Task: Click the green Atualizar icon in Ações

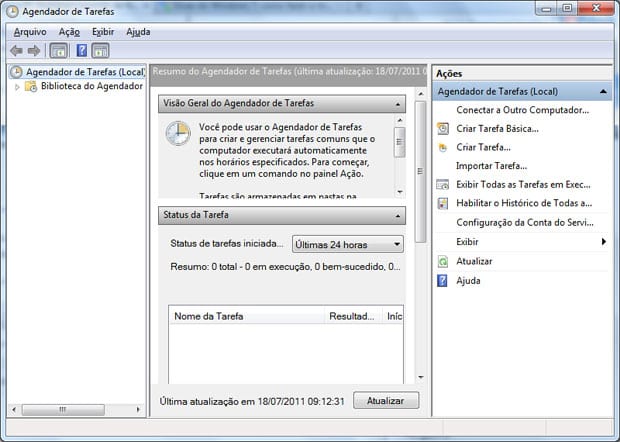Action: 443,261
